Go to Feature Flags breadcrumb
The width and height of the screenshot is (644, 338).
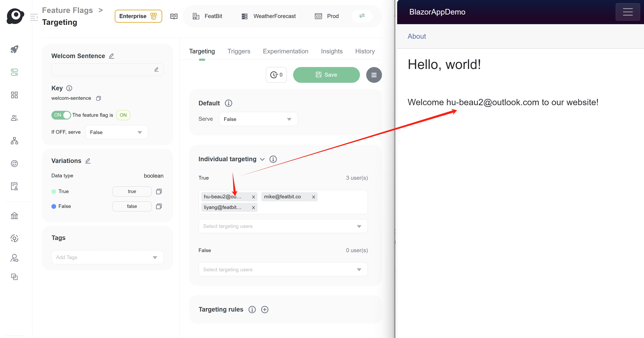click(67, 10)
